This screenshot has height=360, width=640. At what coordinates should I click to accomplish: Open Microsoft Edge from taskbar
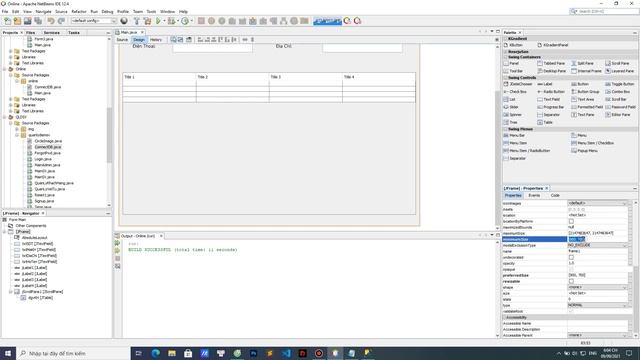(x=156, y=353)
